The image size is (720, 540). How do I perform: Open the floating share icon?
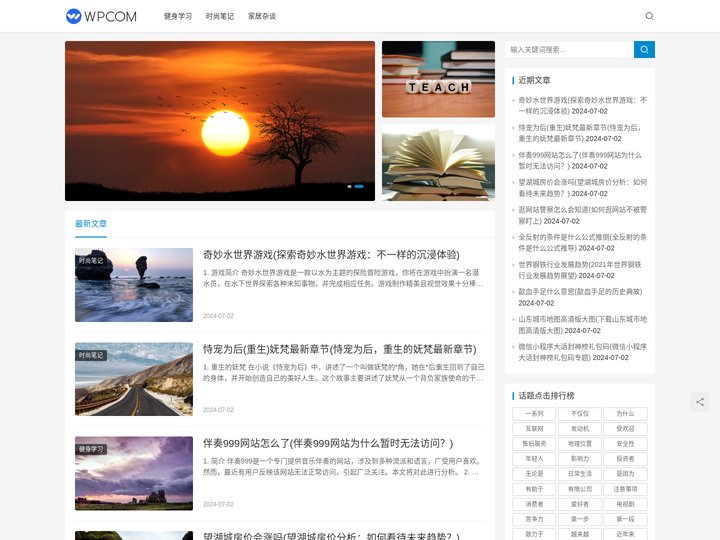pyautogui.click(x=700, y=402)
